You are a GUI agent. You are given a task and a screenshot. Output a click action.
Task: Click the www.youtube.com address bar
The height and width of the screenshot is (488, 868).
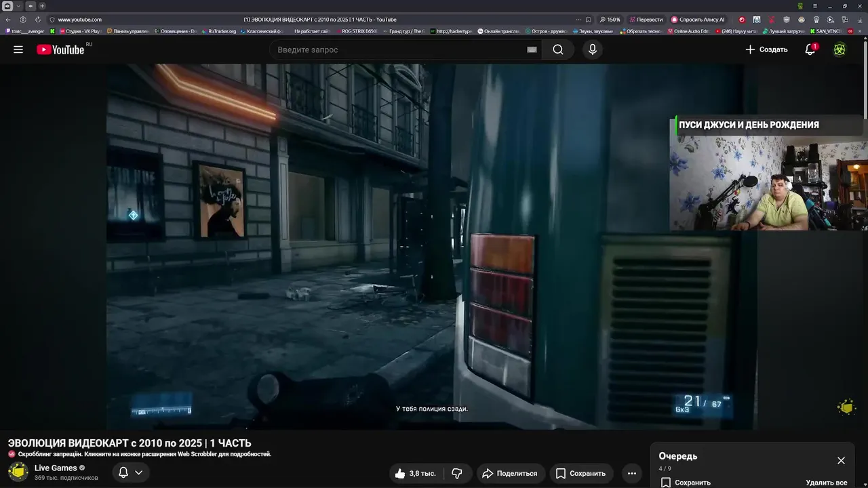[x=80, y=20]
